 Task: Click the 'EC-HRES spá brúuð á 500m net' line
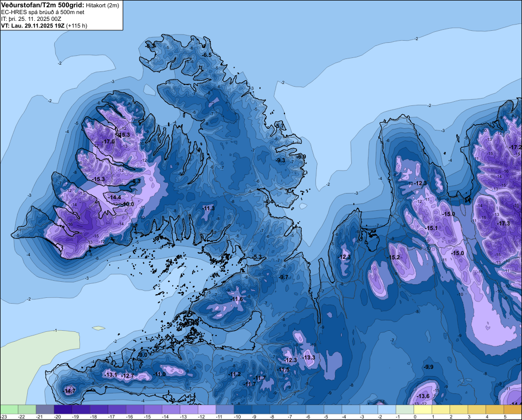click(x=43, y=13)
